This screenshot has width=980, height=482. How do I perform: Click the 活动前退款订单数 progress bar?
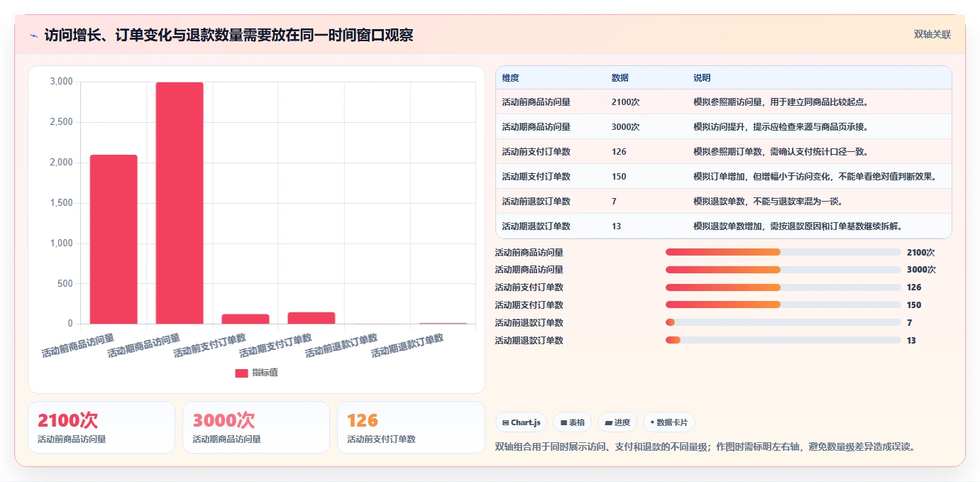point(783,323)
